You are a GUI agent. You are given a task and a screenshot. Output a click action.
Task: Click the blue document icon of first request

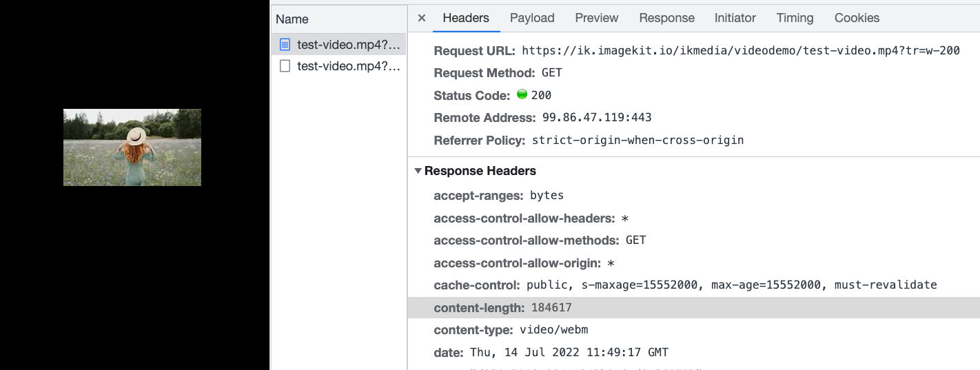pyautogui.click(x=285, y=45)
